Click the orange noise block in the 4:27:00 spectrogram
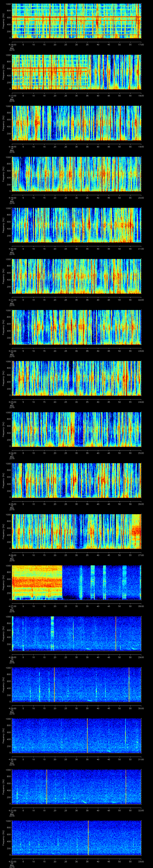Viewport: 153px width, 868px height. [x=37, y=582]
